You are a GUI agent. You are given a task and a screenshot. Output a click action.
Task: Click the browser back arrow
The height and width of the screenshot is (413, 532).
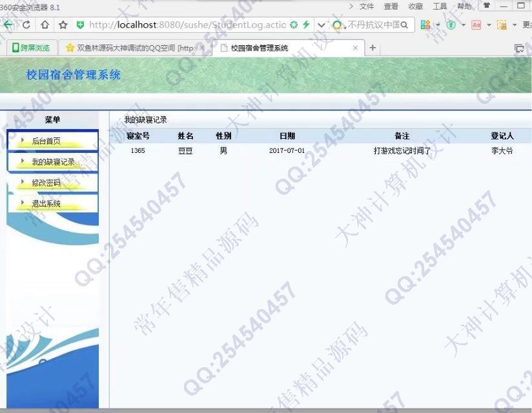tap(8, 25)
